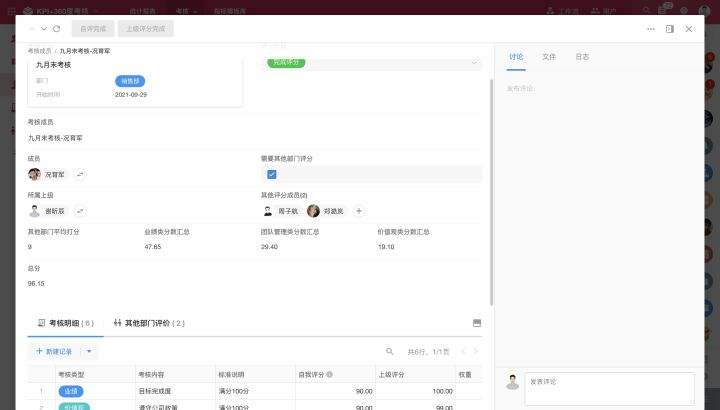Click the search icon above the table
The height and width of the screenshot is (410, 720).
pyautogui.click(x=389, y=352)
